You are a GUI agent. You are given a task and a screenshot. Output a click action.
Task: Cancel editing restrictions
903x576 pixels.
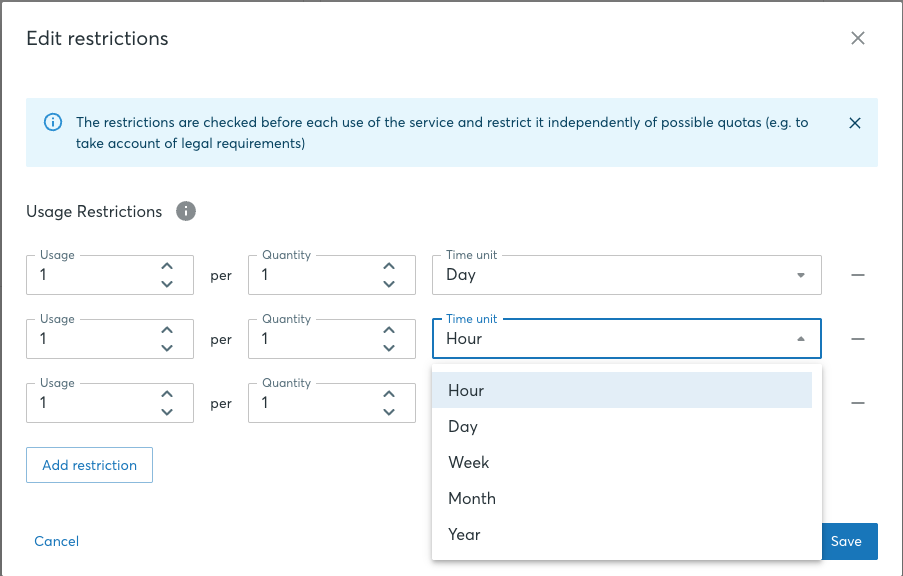56,541
